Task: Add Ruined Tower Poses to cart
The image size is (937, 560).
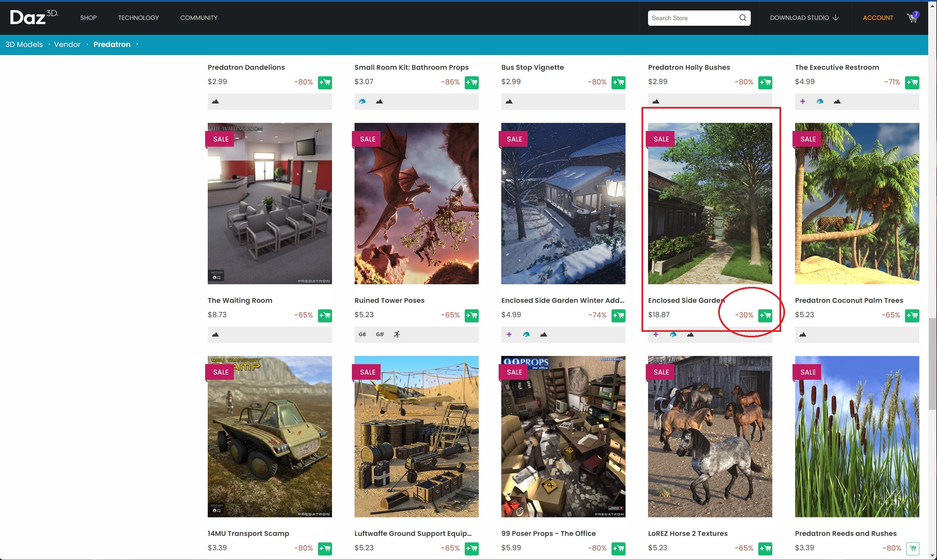Action: point(472,316)
